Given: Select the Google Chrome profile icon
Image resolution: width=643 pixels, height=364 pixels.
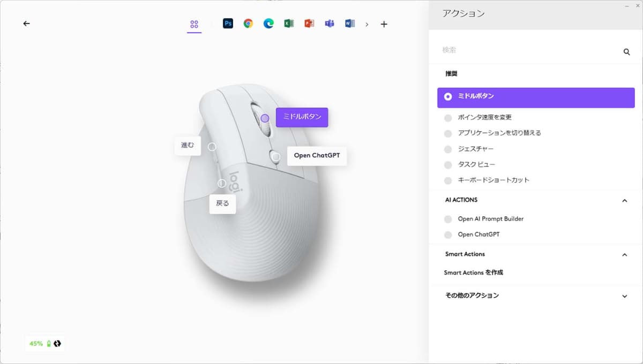Looking at the screenshot, I should [248, 24].
